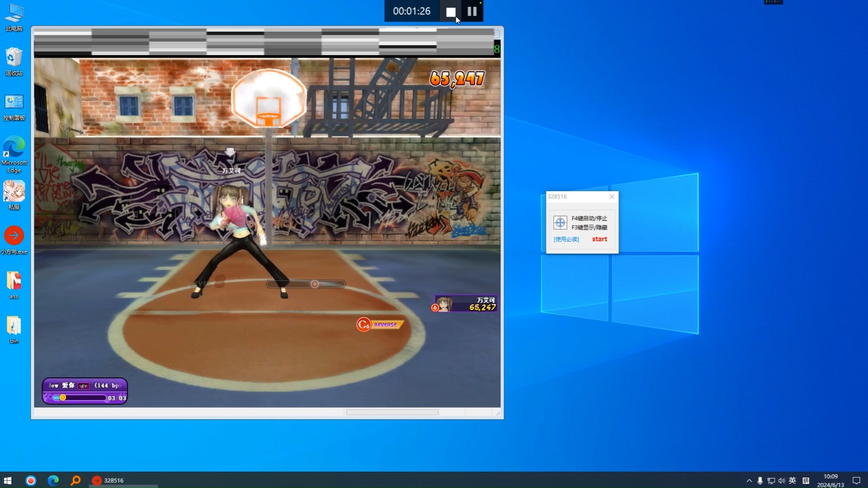Launch the 小方向.exe desktop icon
The width and height of the screenshot is (868, 488).
click(x=14, y=240)
